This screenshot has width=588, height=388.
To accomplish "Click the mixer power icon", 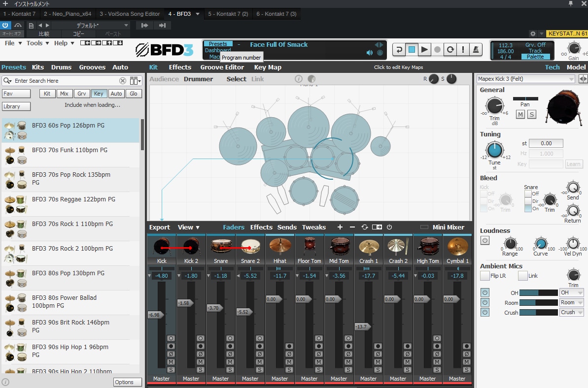I will (x=389, y=227).
